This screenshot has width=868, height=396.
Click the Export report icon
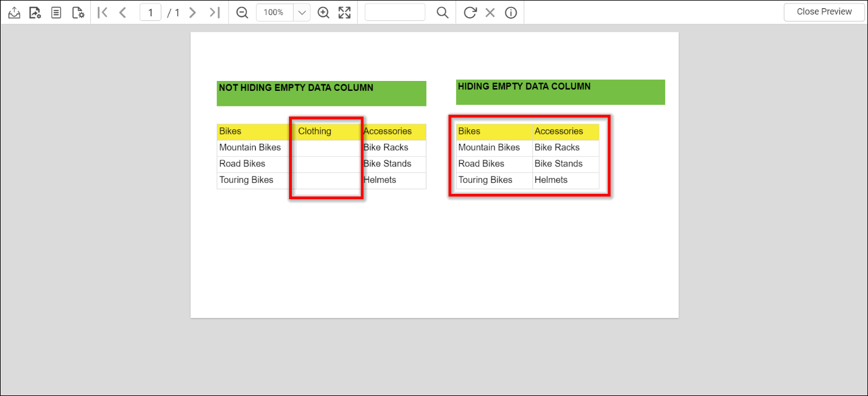click(14, 12)
